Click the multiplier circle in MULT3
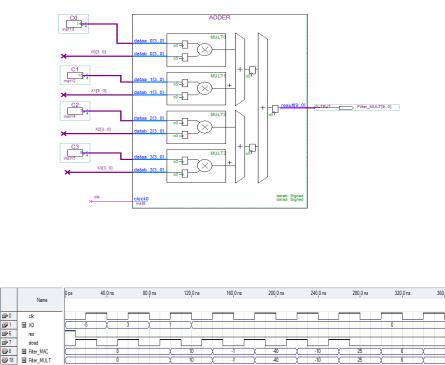 205,166
